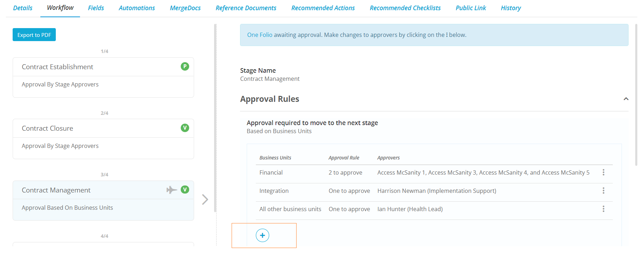Viewport: 644px width, 261px height.
Task: Switch to the Details tab
Action: coord(23,8)
